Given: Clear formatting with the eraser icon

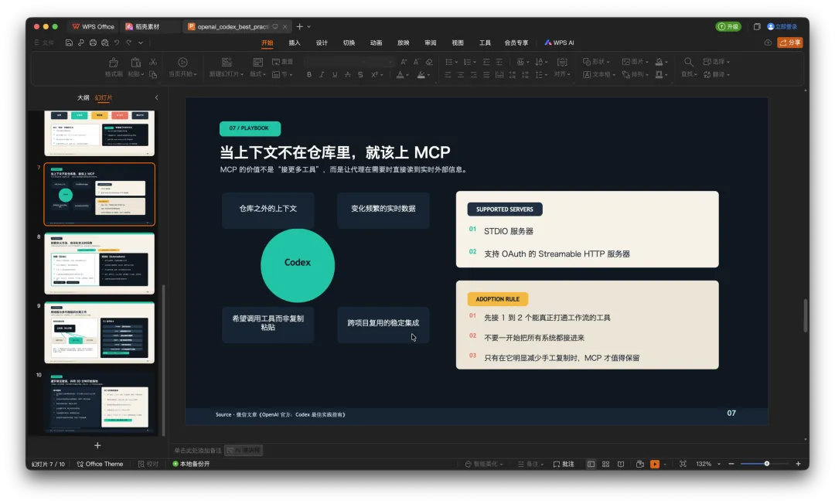Looking at the screenshot, I should click(429, 62).
